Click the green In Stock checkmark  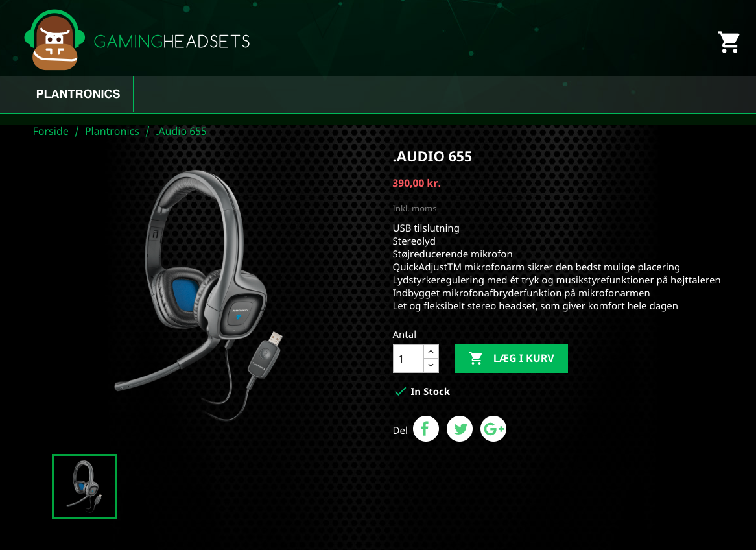[x=400, y=391]
